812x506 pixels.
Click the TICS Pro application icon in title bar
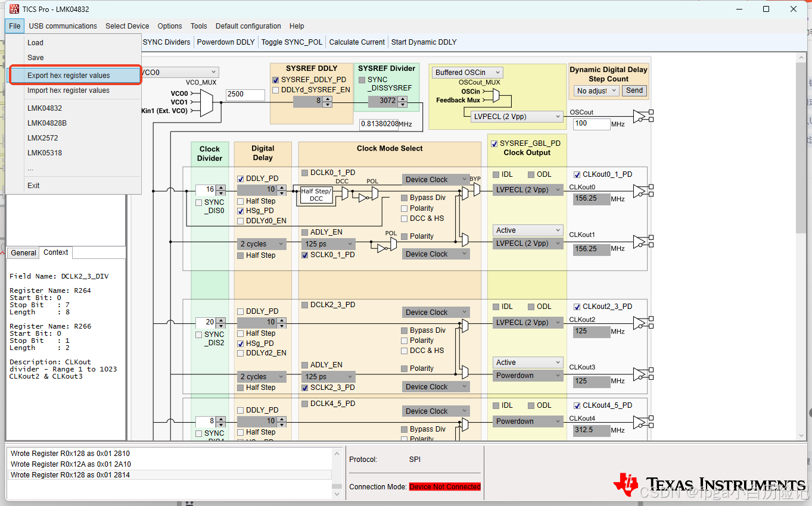pyautogui.click(x=13, y=9)
